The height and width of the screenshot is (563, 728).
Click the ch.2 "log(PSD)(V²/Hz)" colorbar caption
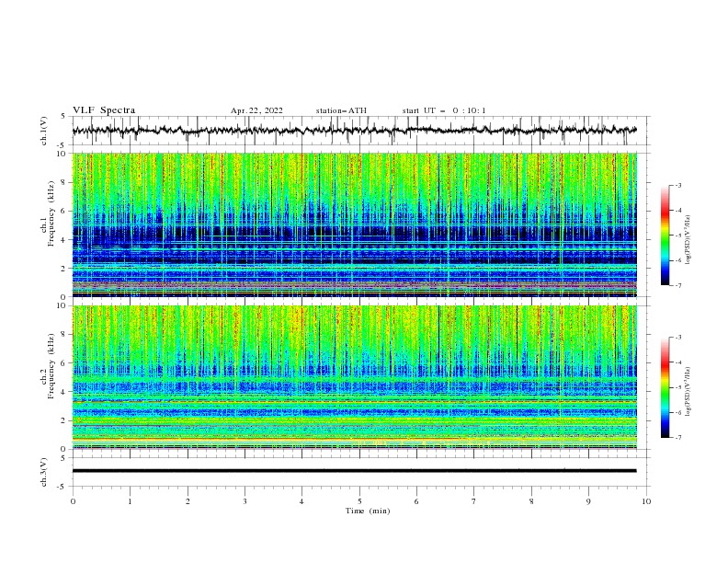coord(688,391)
